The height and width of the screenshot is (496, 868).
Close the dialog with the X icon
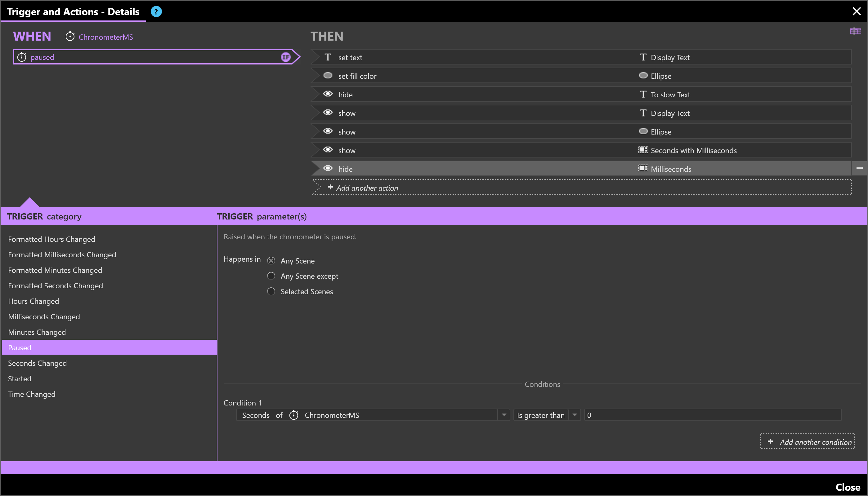pos(857,11)
